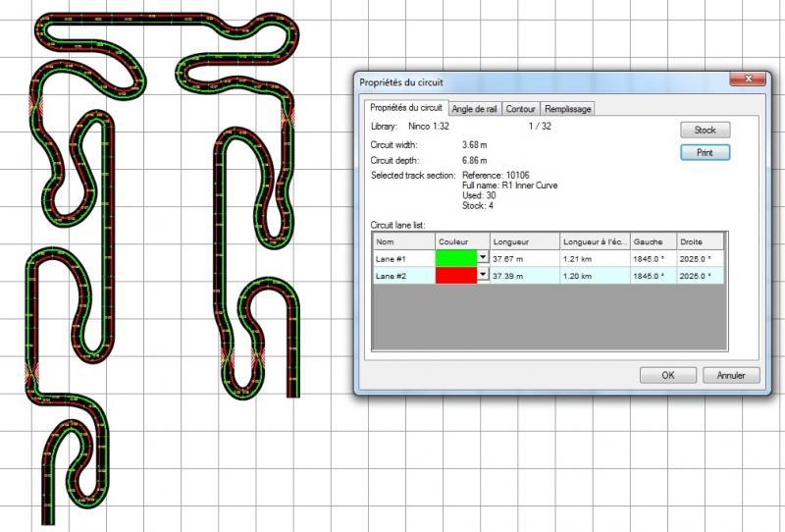This screenshot has width=785, height=532.
Task: Select the Lane #2 name cell
Action: pyautogui.click(x=402, y=276)
